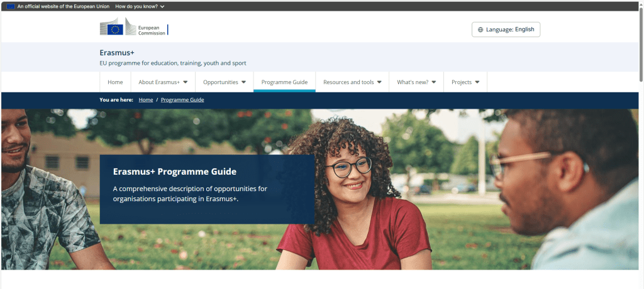Select the Programme Guide navigation tab
This screenshot has width=644, height=289.
(284, 82)
